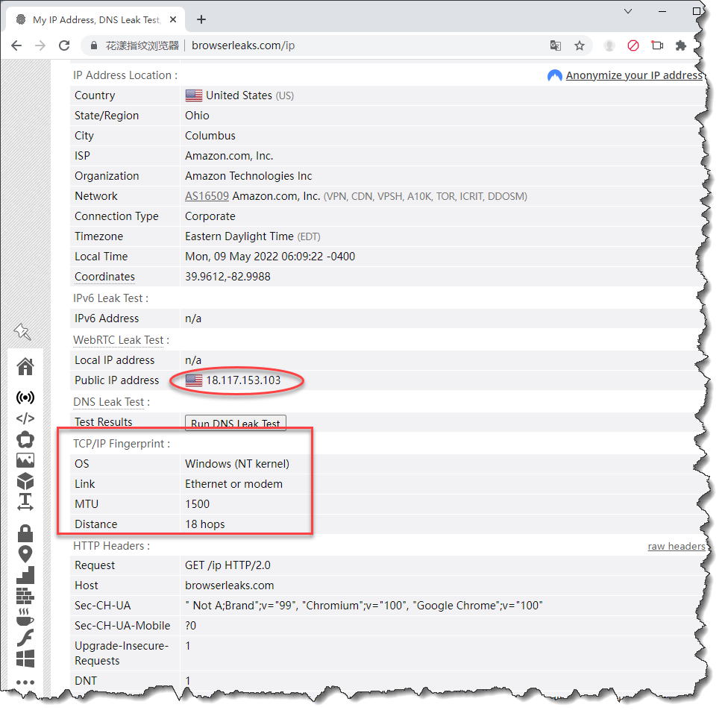728x719 pixels.
Task: Click the public IP address 18.117.153.103
Action: pos(243,380)
